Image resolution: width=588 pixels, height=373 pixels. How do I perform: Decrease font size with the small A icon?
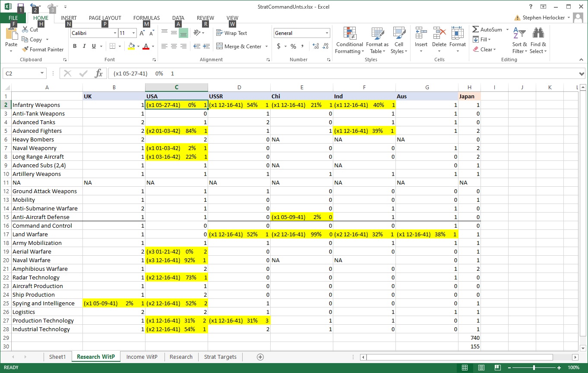coord(152,33)
